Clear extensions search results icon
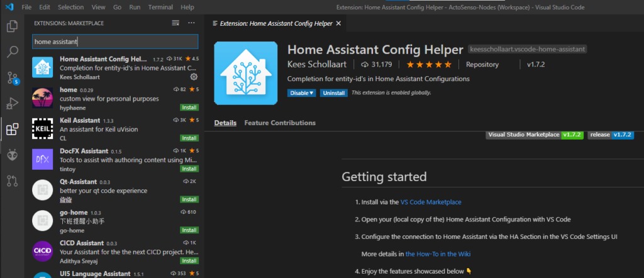 click(175, 23)
